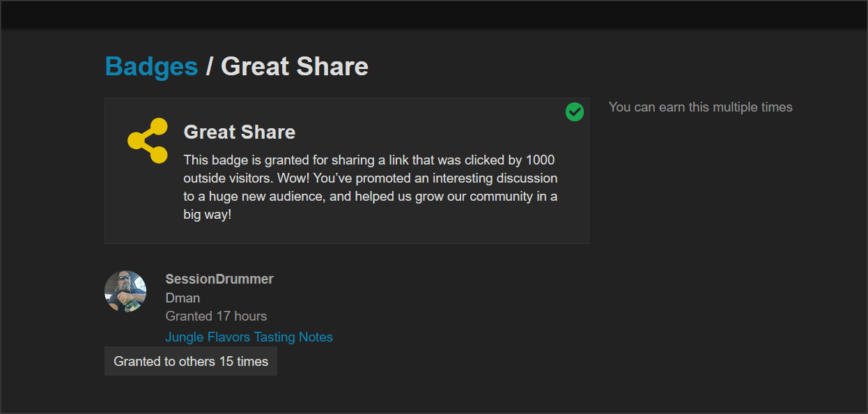Click the green badge-earned checkmark icon
This screenshot has height=414, width=868.
pos(575,112)
